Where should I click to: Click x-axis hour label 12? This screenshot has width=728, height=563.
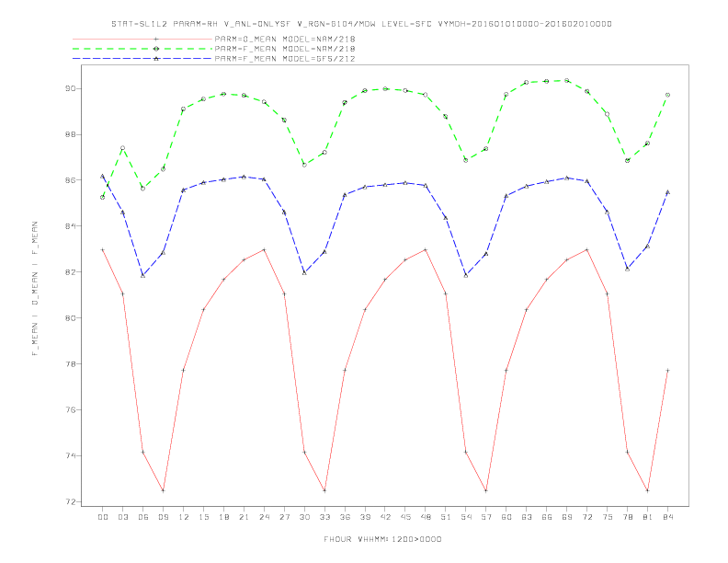coord(184,517)
